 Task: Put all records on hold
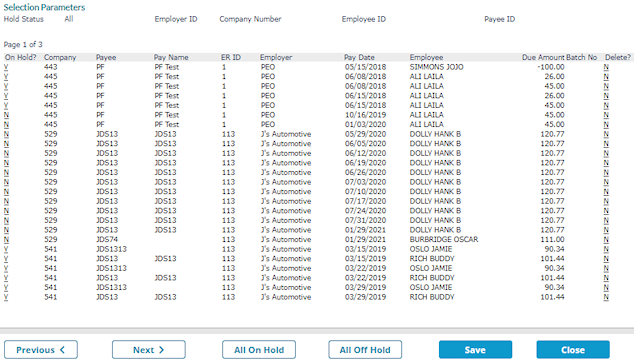pos(259,350)
